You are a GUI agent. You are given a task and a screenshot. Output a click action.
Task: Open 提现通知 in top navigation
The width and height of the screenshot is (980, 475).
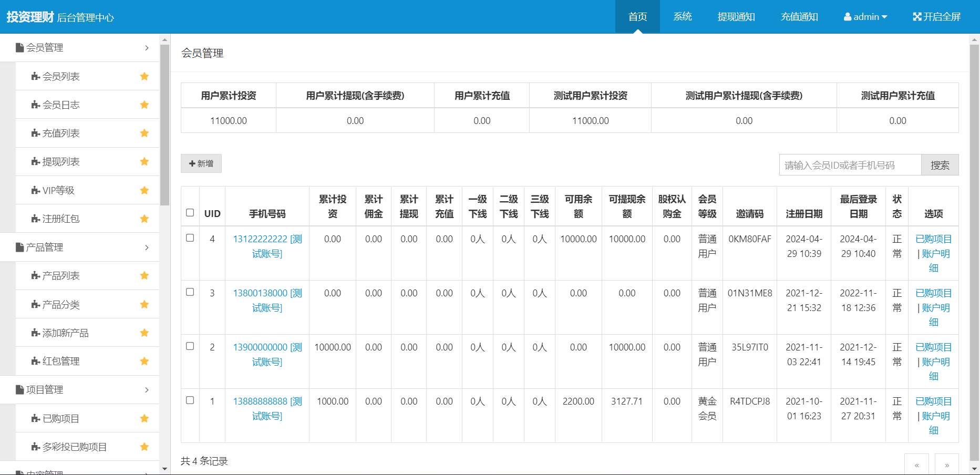click(736, 17)
